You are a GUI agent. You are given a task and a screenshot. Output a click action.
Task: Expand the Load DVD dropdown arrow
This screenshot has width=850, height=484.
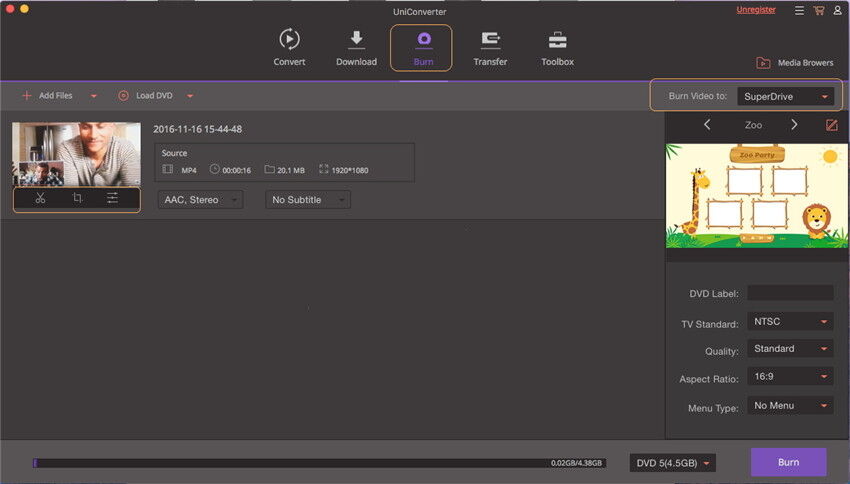coord(190,96)
